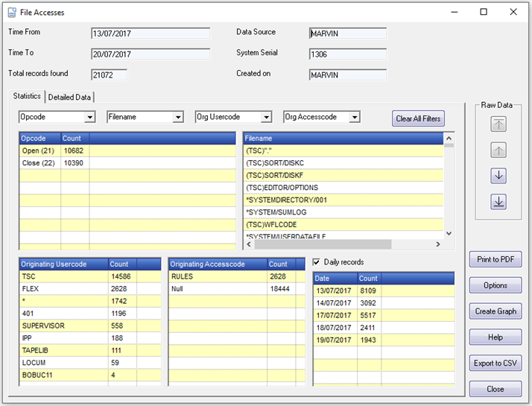Select (TSC)EDITOR/OPTIONS filename row
Screen dimensions: 532x406
click(x=343, y=188)
